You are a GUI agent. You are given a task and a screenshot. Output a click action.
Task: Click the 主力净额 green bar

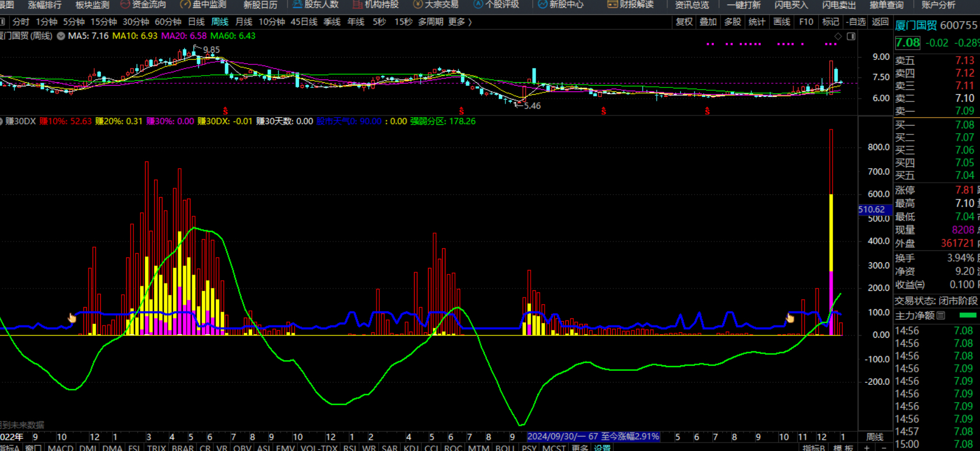tap(968, 315)
